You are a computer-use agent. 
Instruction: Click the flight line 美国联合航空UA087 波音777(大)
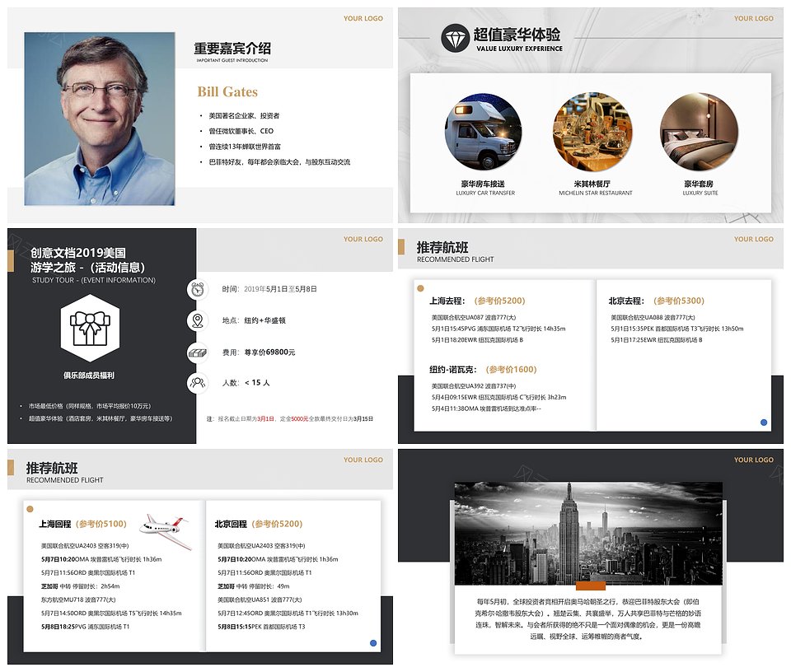(x=474, y=318)
